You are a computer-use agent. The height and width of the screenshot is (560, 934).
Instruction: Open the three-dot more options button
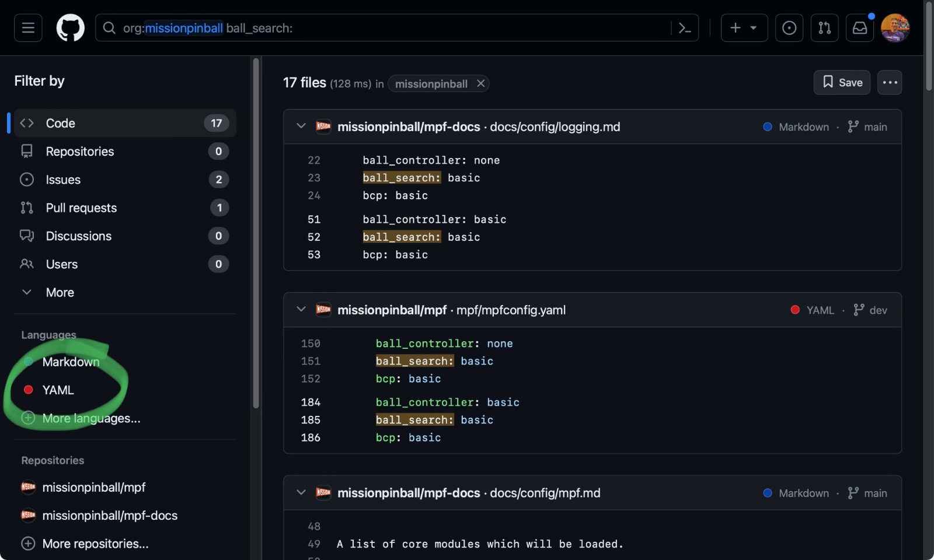890,83
